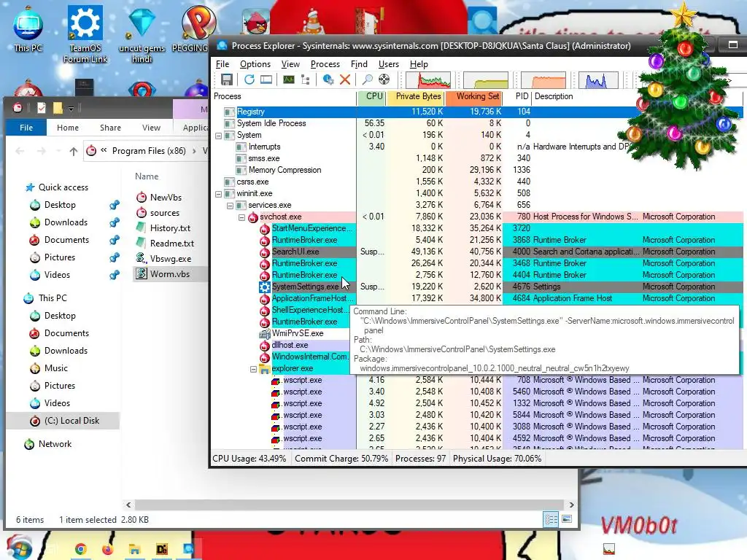
Task: Open the Help menu
Action: [x=419, y=64]
